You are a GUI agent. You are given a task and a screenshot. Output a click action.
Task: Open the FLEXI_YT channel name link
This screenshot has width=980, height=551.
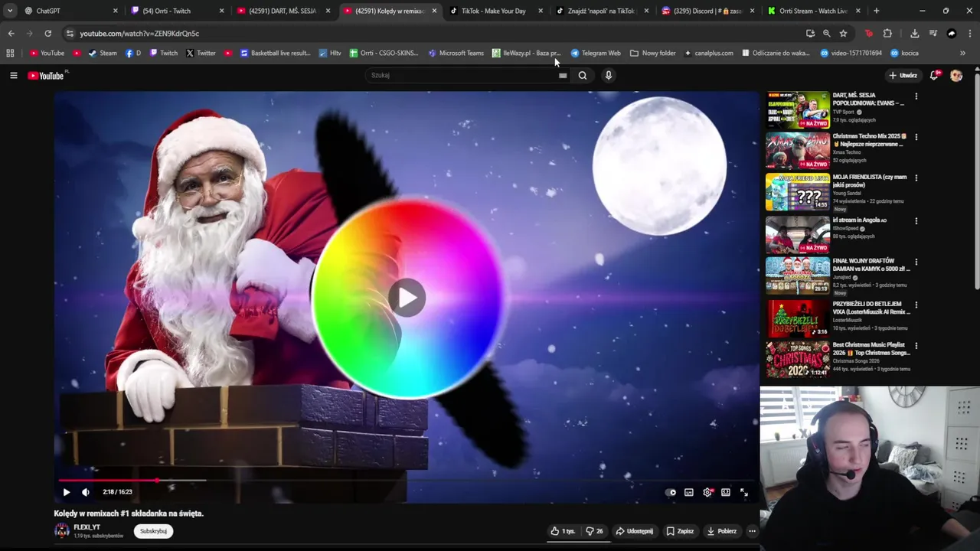click(x=87, y=527)
